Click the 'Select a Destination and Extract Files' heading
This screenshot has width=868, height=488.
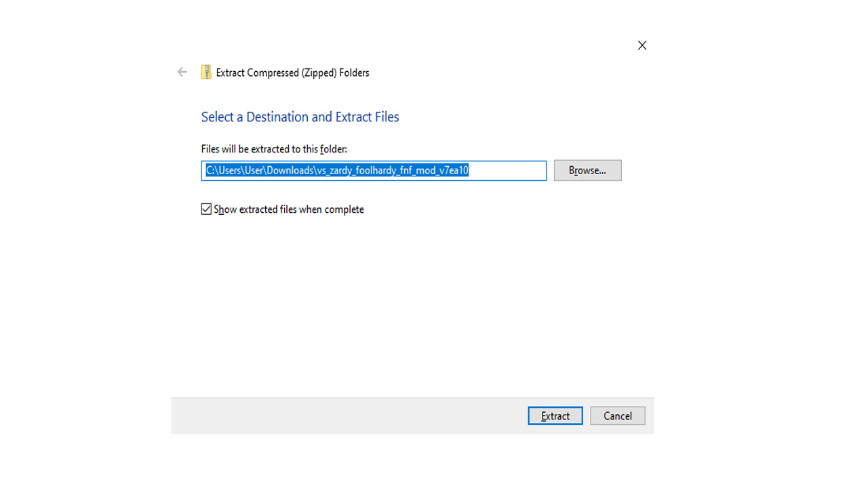tap(300, 117)
